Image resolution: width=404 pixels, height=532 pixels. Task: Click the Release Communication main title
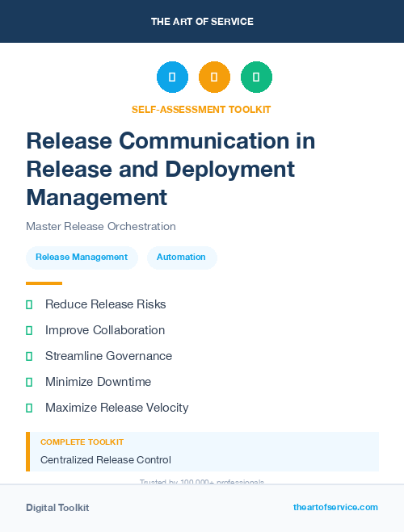click(170, 169)
